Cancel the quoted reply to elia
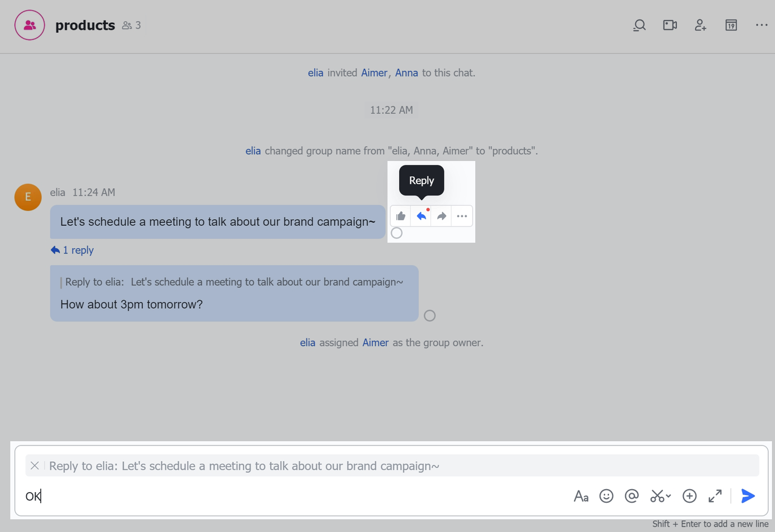 (35, 465)
